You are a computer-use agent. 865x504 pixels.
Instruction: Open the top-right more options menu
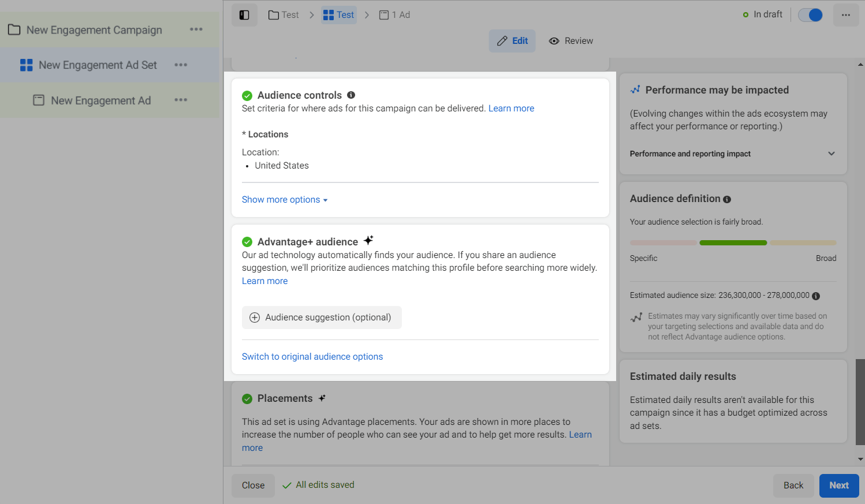pyautogui.click(x=845, y=15)
